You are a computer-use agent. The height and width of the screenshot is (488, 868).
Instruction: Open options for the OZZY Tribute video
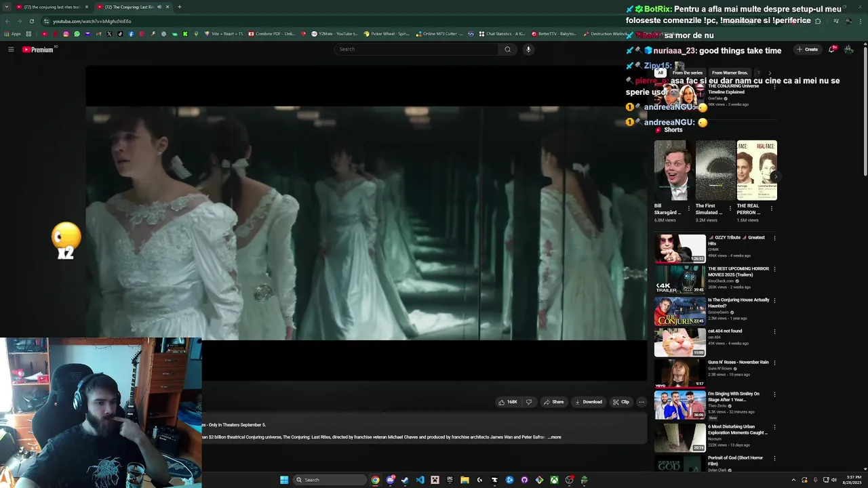[774, 238]
